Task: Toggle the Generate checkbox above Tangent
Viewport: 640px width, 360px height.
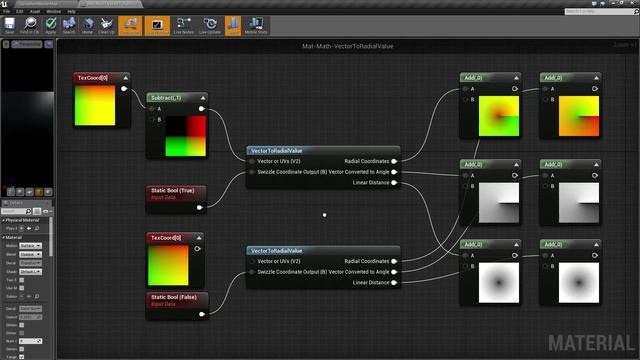Action: [22, 349]
